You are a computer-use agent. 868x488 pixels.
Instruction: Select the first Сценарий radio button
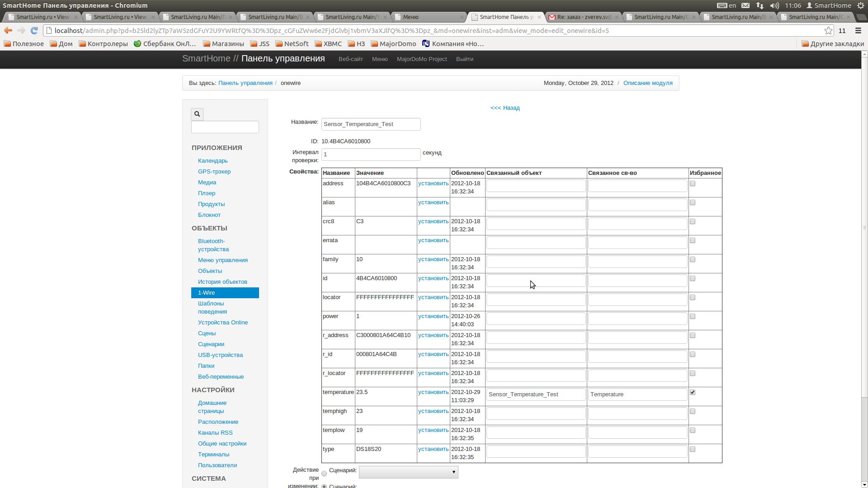tap(324, 474)
